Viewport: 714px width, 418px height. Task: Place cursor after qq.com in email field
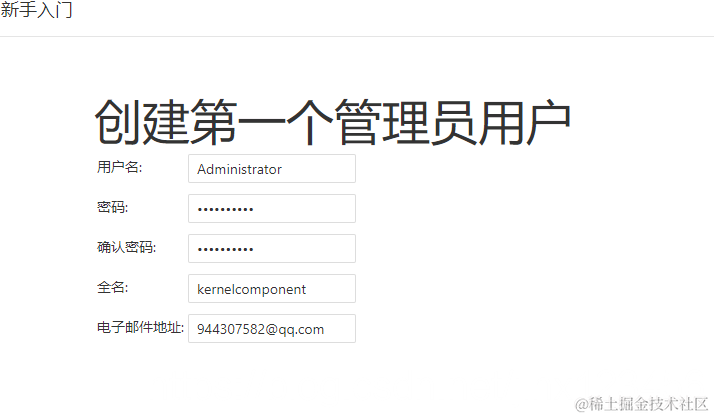click(325, 329)
